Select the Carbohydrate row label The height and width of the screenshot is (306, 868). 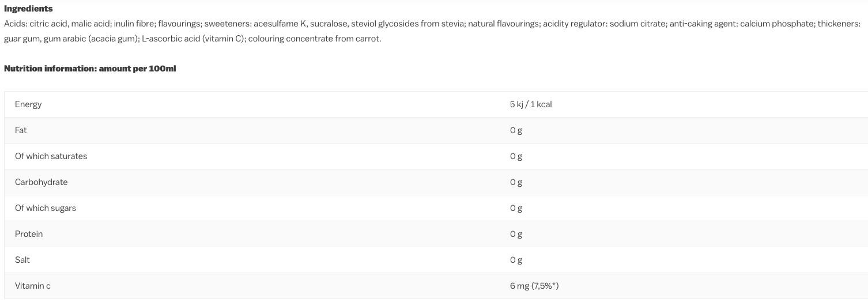click(x=41, y=182)
